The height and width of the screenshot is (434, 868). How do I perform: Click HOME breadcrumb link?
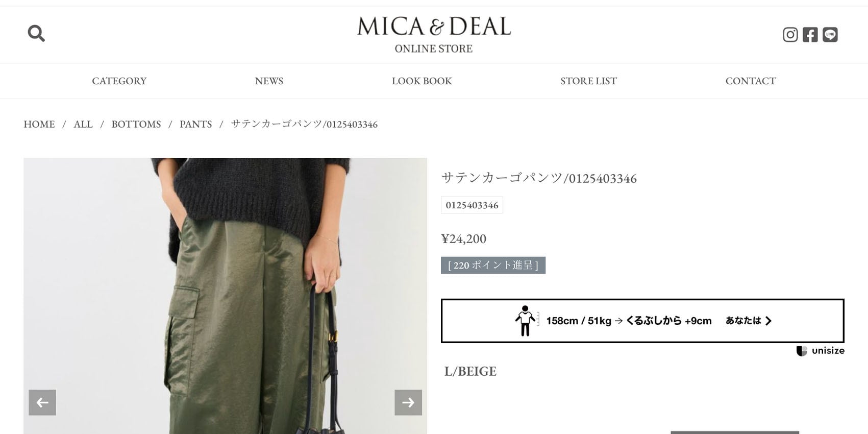tap(39, 124)
